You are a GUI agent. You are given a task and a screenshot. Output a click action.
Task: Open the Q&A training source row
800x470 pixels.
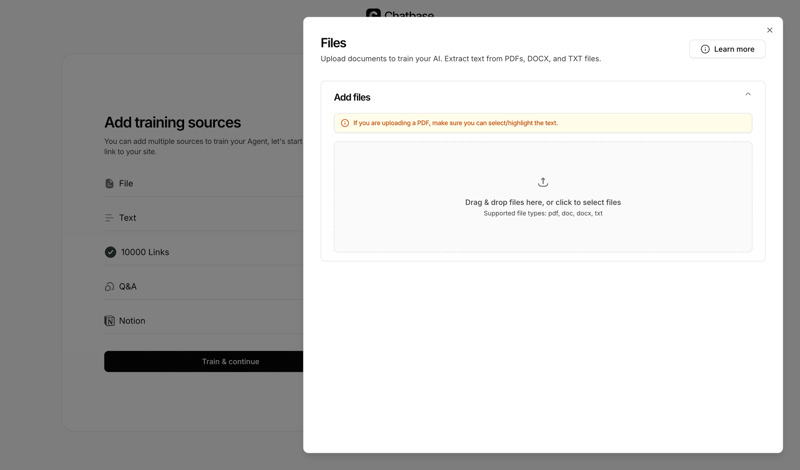pyautogui.click(x=204, y=286)
